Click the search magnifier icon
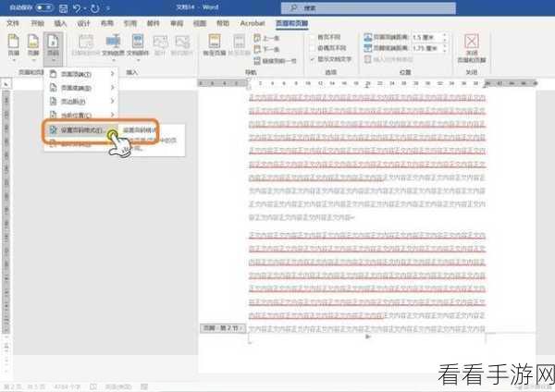Image resolution: width=555 pixels, height=392 pixels. pyautogui.click(x=293, y=7)
